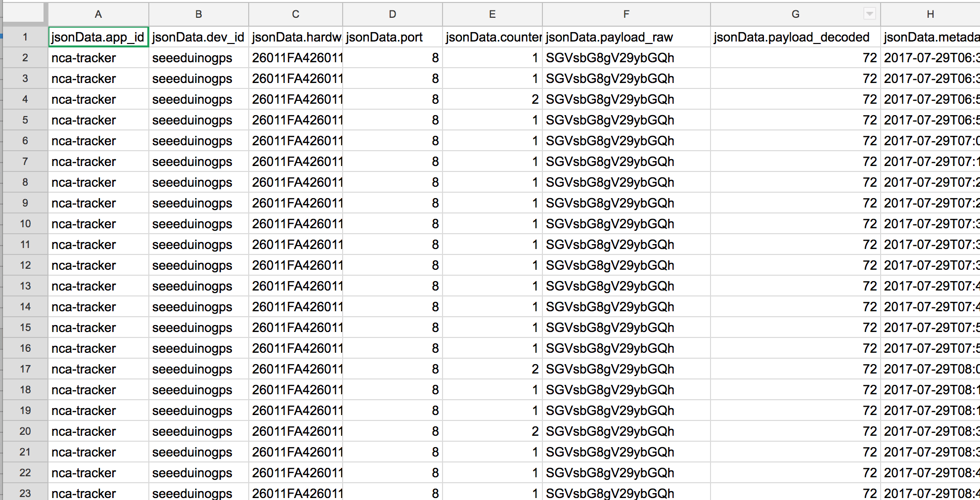The width and height of the screenshot is (980, 500).
Task: Click the 'jsonData.hardw' header cell
Action: pos(296,37)
